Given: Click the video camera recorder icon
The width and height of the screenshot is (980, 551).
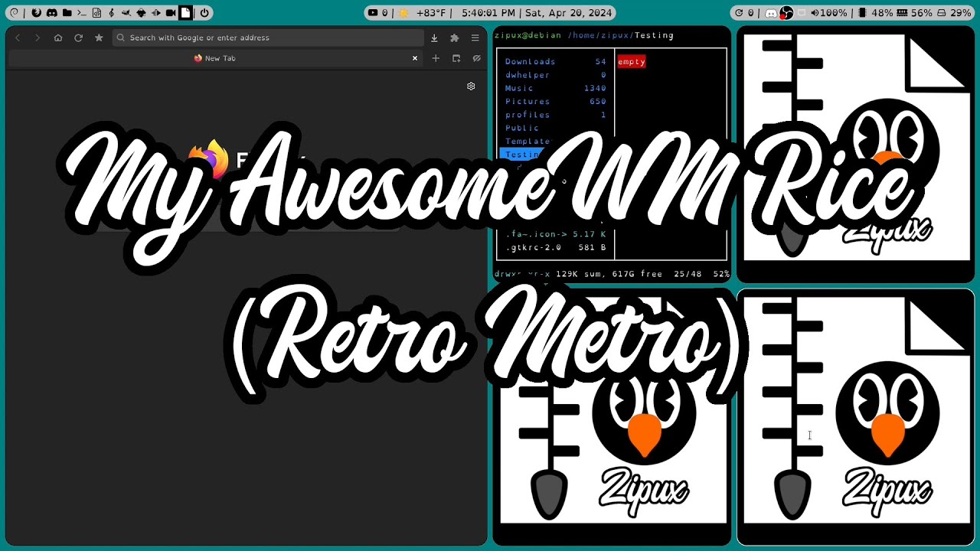Looking at the screenshot, I should 171,13.
